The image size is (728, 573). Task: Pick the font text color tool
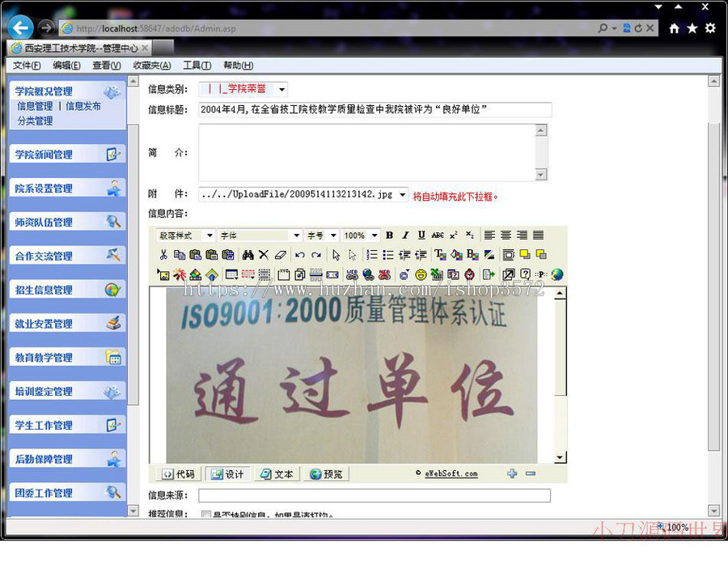click(x=440, y=255)
